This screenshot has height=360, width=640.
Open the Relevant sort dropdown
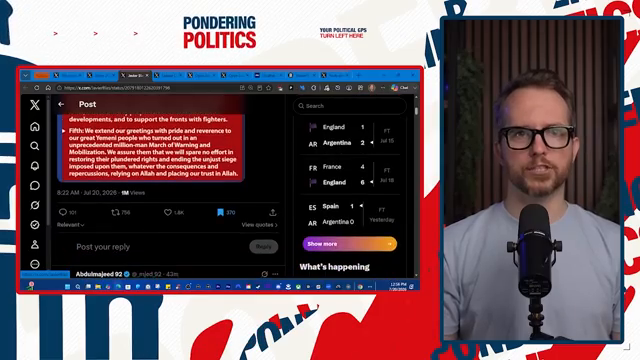(71, 225)
